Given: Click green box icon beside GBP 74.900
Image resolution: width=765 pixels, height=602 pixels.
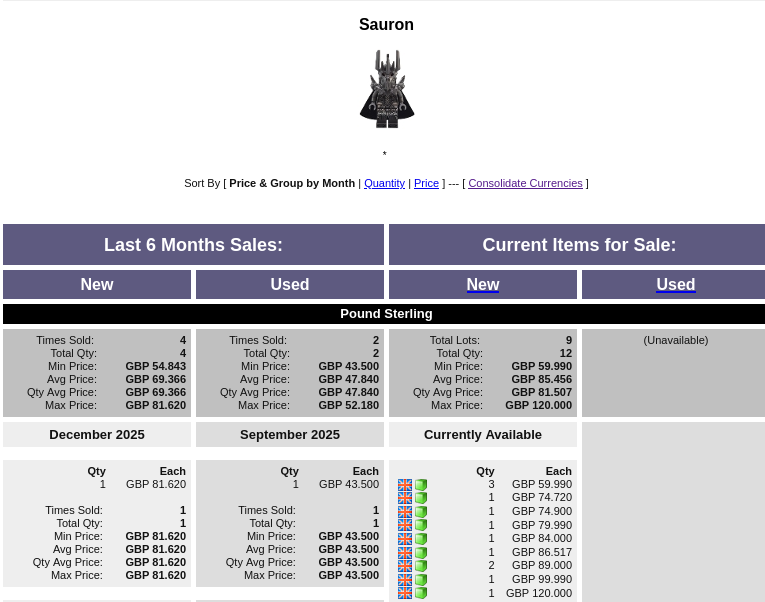Looking at the screenshot, I should click(421, 511).
